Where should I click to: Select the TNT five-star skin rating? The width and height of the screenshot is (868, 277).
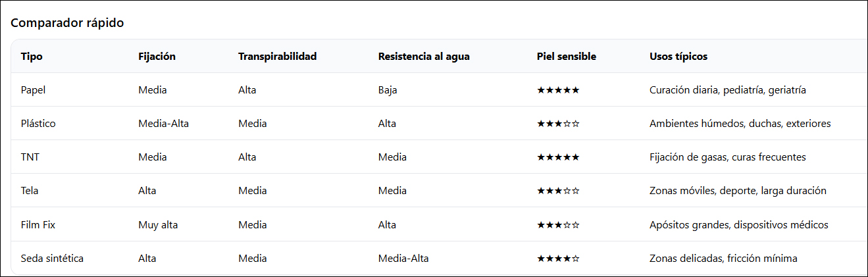[558, 157]
